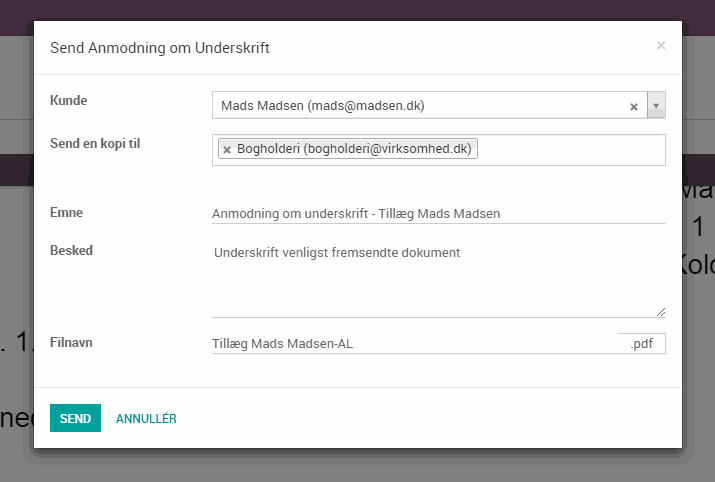715x482 pixels.
Task: Grab the Besked textarea resize handle
Action: pyautogui.click(x=661, y=312)
